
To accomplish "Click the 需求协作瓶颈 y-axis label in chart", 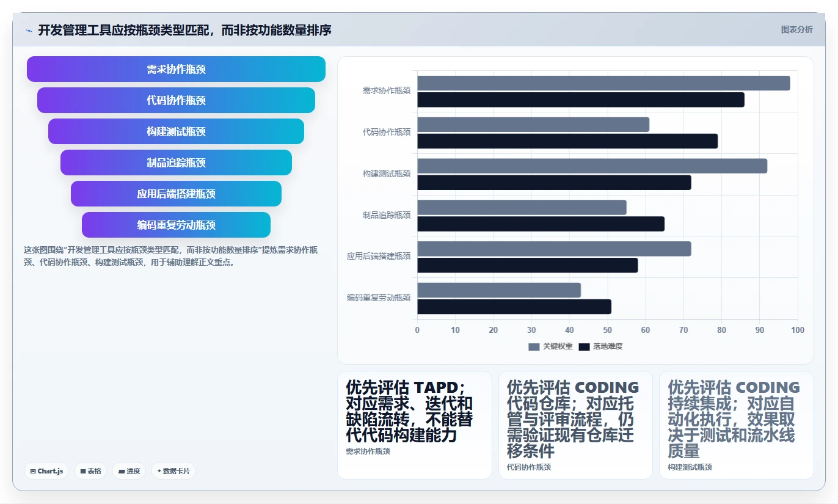I will pyautogui.click(x=387, y=90).
